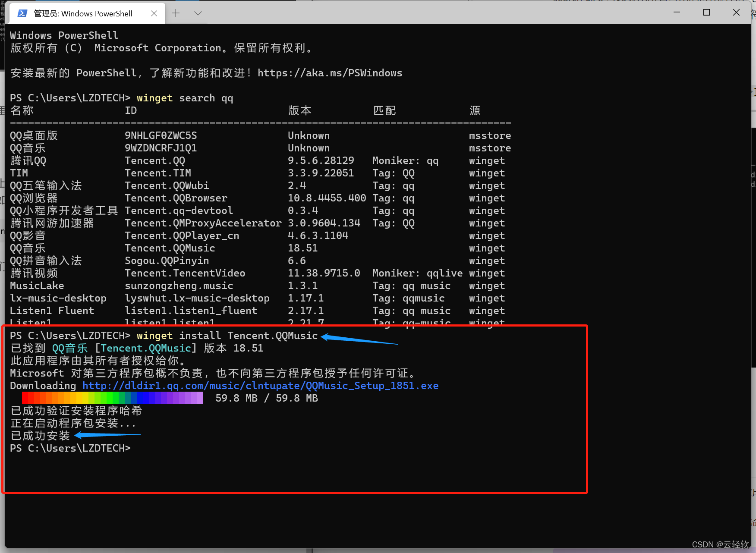Click the msstore source for QQ桌面版
This screenshot has width=756, height=553.
(x=490, y=136)
